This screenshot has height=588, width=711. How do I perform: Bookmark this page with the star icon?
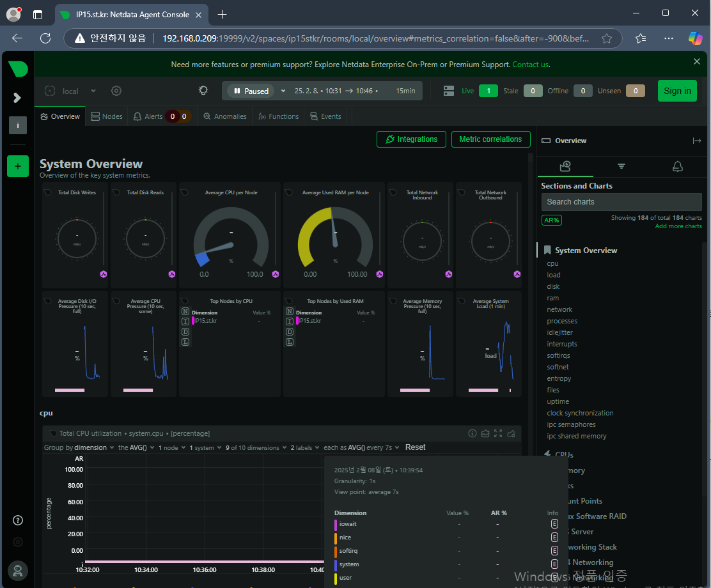coord(607,38)
